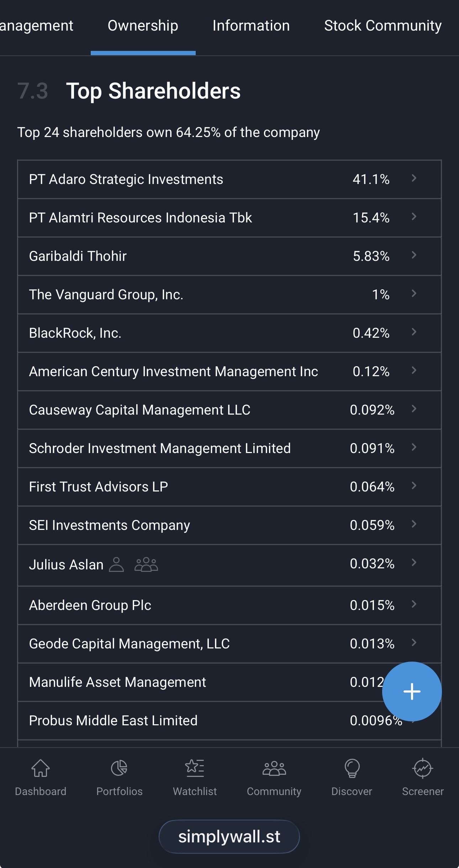The height and width of the screenshot is (868, 459).
Task: Open PT Alamtri Resources Indonesia Tbk
Action: pos(141,218)
